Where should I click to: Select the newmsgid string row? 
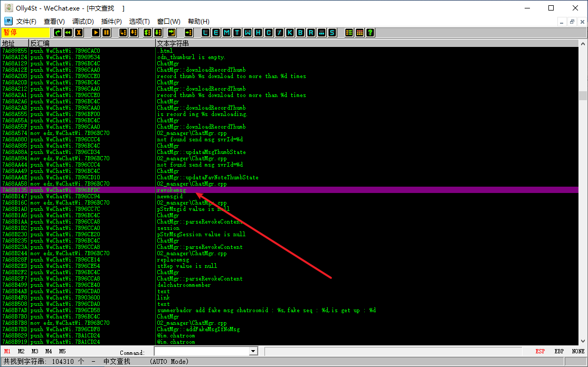point(289,196)
